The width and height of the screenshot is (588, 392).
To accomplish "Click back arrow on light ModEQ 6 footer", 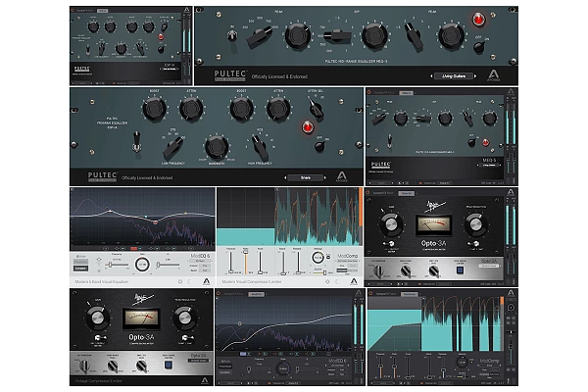I will click(x=189, y=281).
